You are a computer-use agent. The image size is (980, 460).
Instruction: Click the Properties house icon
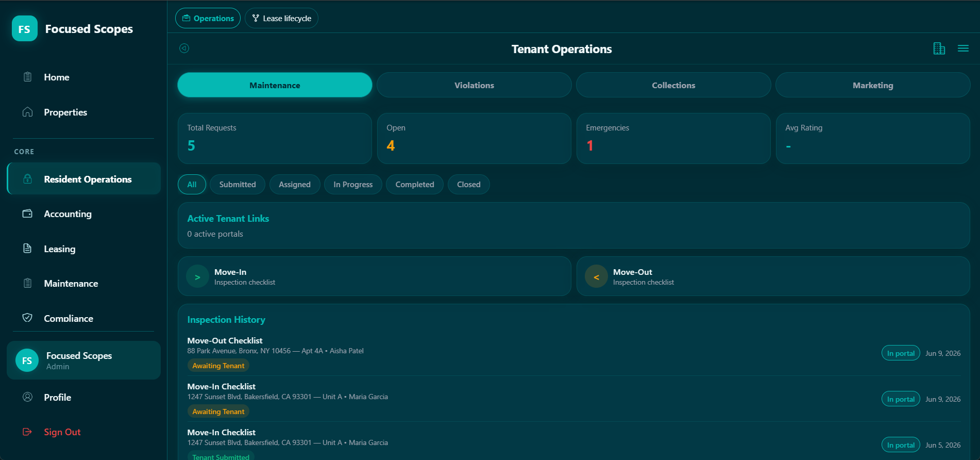[28, 112]
